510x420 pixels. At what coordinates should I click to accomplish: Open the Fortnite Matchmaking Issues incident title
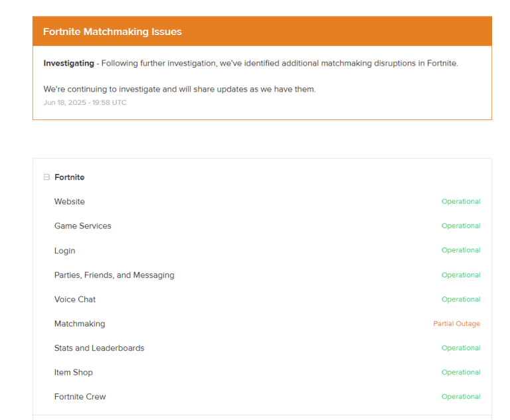pos(112,32)
